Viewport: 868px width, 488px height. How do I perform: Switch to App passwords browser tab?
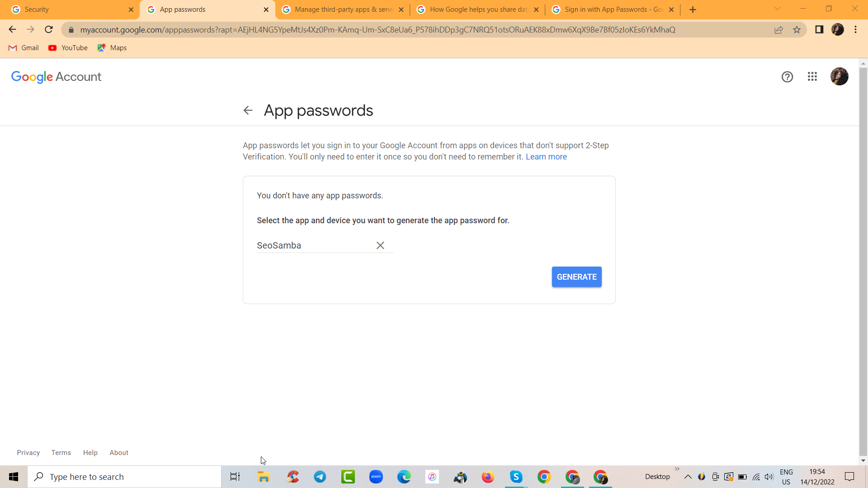(x=184, y=9)
